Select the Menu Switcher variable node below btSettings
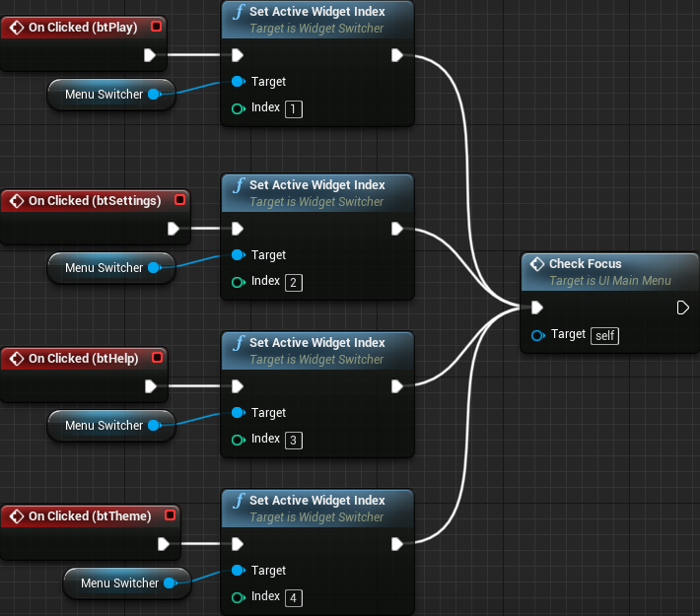 click(111, 268)
